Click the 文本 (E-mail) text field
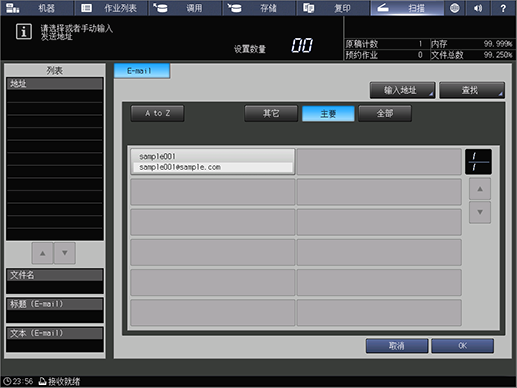This screenshot has height=388, width=517. (55, 339)
